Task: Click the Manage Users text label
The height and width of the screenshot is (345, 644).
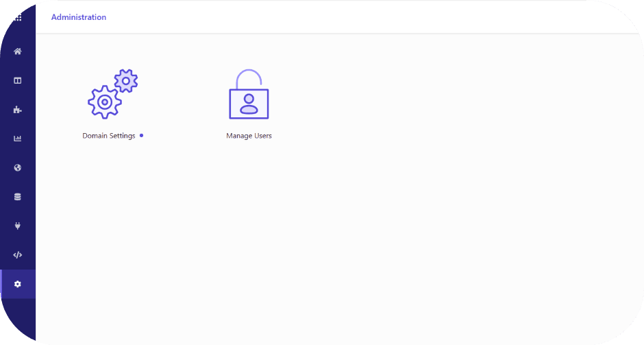Action: point(249,136)
